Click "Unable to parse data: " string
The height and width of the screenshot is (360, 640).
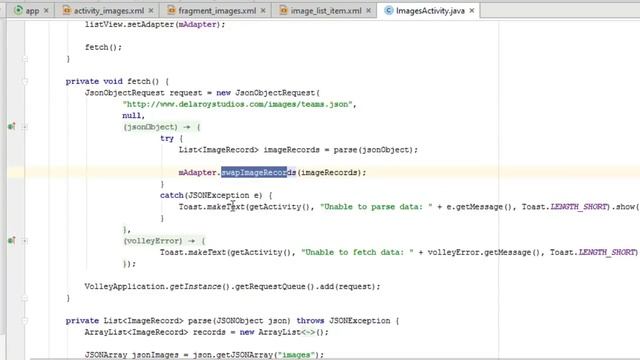[376, 207]
